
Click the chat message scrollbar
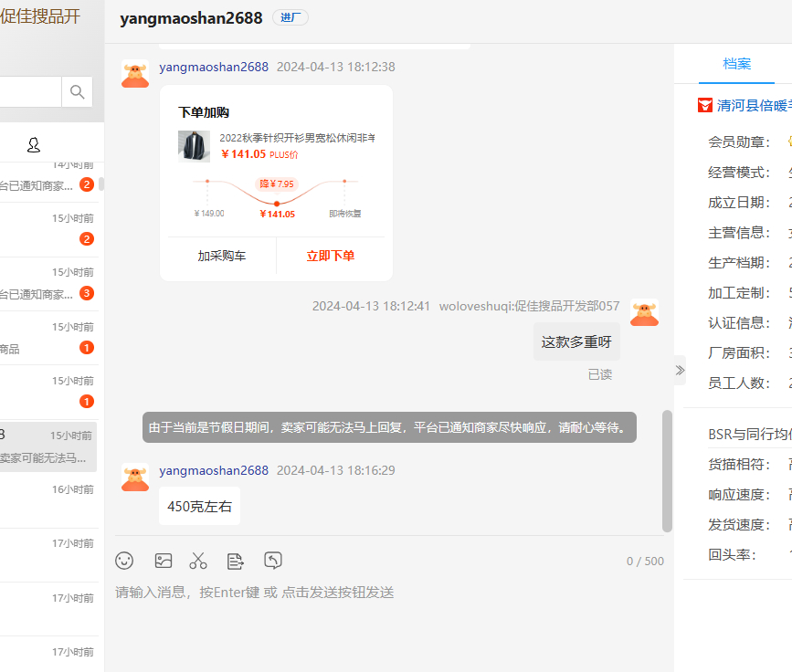pos(667,470)
